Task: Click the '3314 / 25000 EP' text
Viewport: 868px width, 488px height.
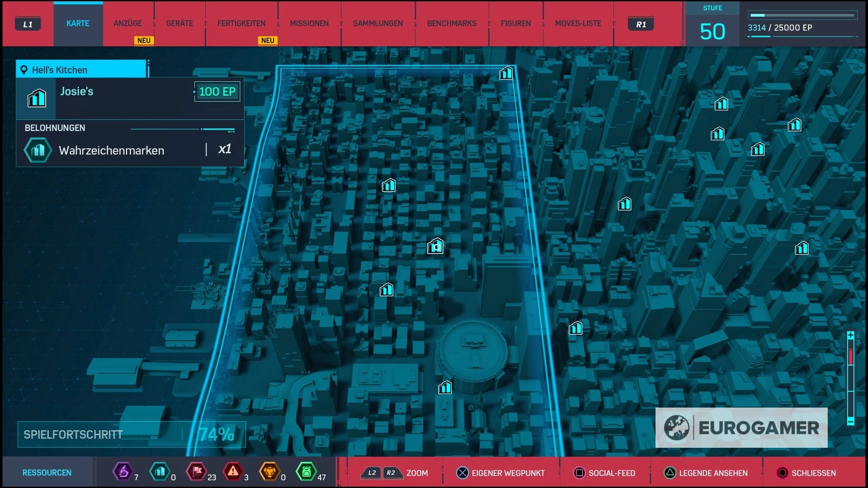Action: tap(780, 28)
